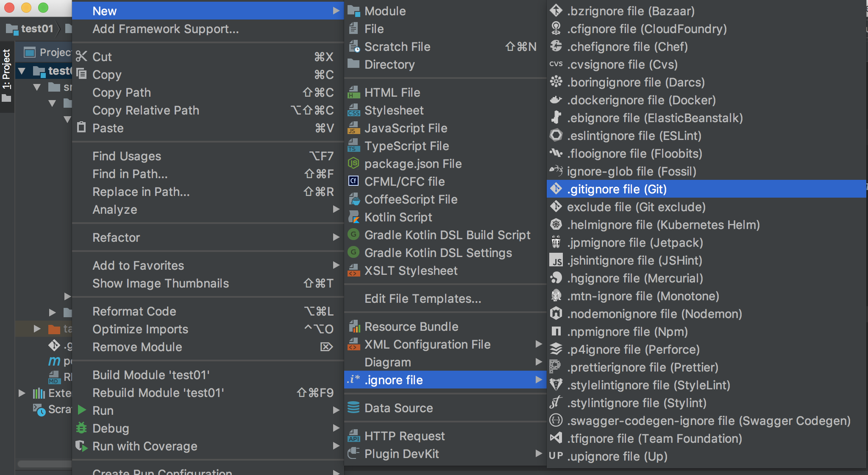The image size is (868, 475).
Task: Click the Debug bug icon
Action: pyautogui.click(x=81, y=428)
